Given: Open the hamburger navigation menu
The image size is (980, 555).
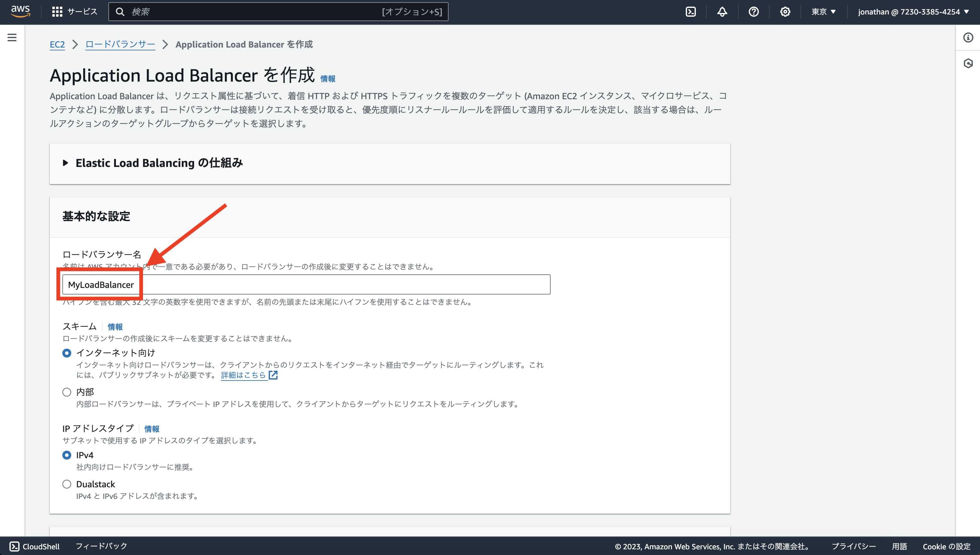Looking at the screenshot, I should 13,38.
